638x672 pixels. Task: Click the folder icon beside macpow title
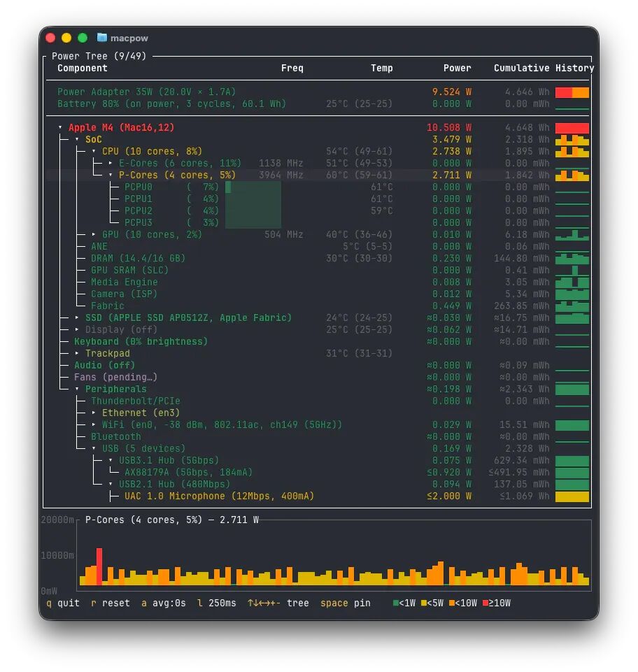[101, 38]
